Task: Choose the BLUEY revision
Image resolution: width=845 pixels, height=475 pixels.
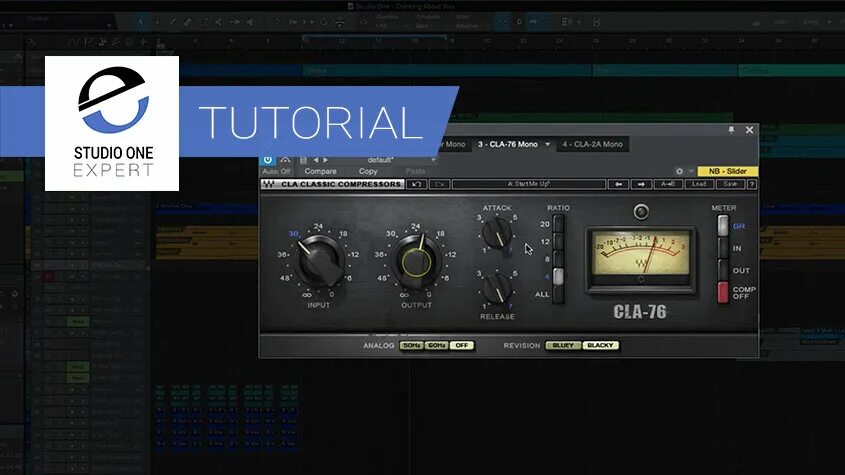Action: (x=563, y=346)
